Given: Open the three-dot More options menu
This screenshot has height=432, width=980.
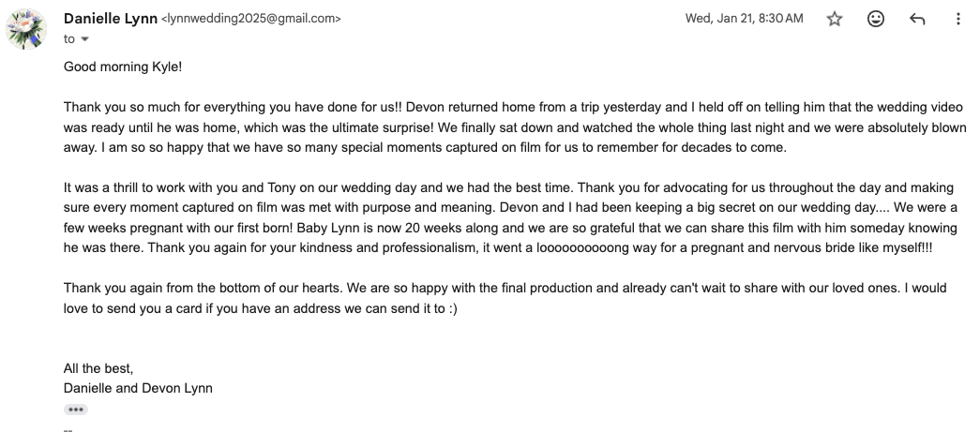Looking at the screenshot, I should [958, 19].
